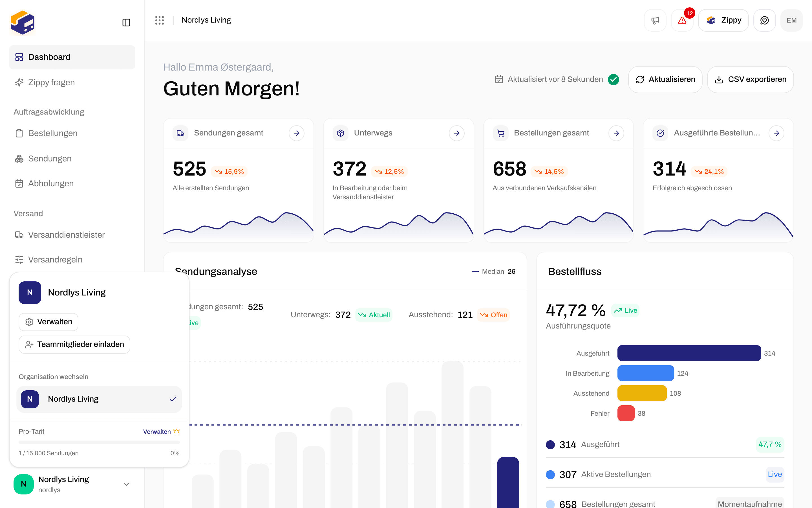Open Bestellungen gesamt card arrow
812x508 pixels.
(x=616, y=133)
